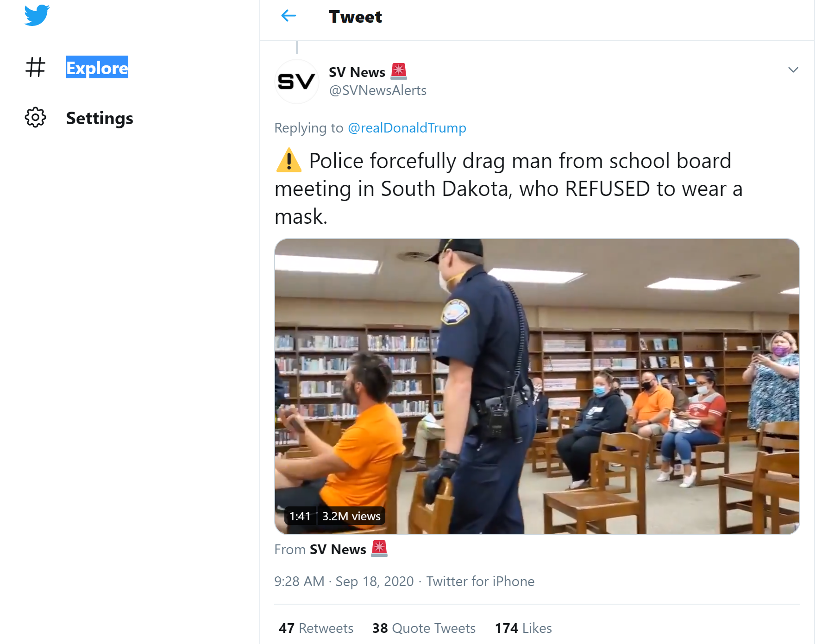Image resolution: width=816 pixels, height=644 pixels.
Task: Open the @realDonaldTrump profile link
Action: point(407,128)
